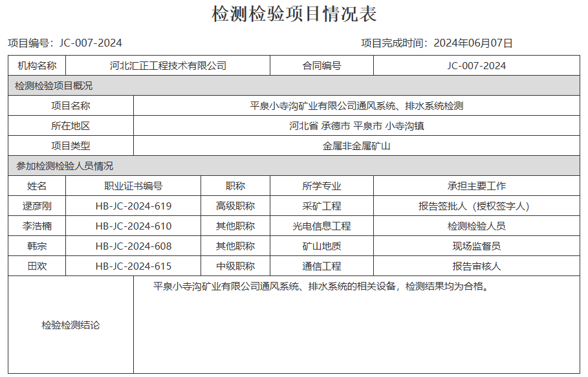The width and height of the screenshot is (588, 377).
Task: Click 中级职称 in 田欢's row
Action: click(235, 266)
